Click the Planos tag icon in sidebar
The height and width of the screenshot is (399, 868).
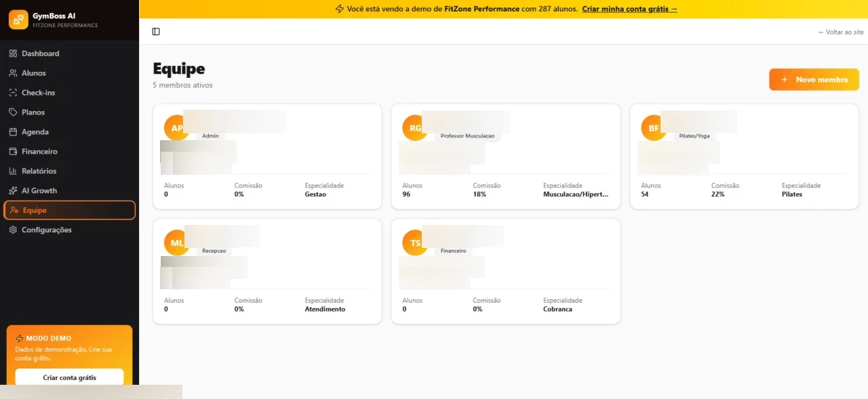13,112
